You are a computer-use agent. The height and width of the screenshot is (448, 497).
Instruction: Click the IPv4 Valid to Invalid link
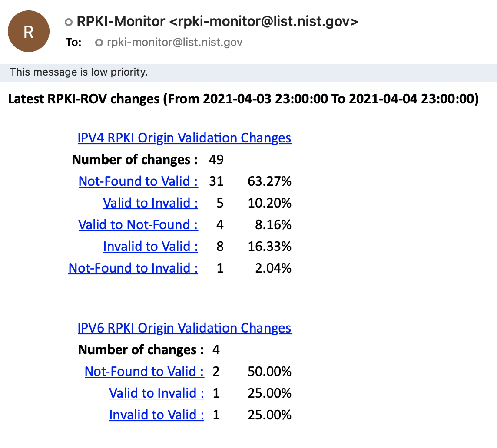pos(150,203)
